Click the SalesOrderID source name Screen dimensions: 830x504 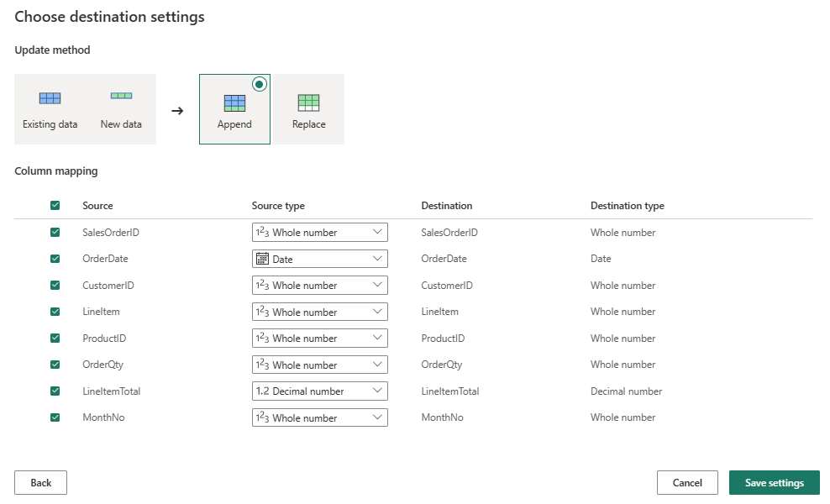(x=111, y=233)
